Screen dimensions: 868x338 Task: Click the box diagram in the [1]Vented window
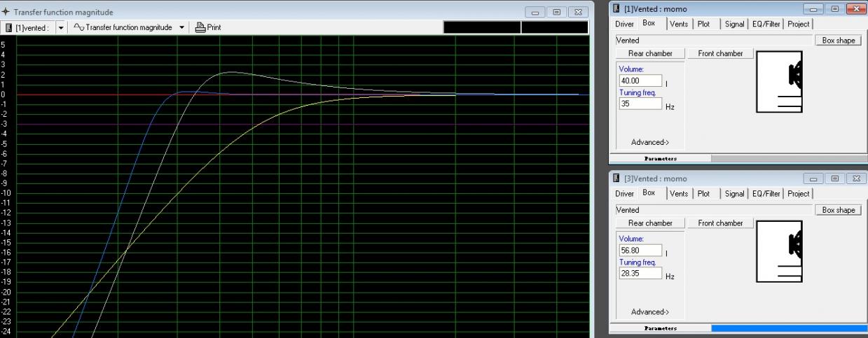(x=779, y=83)
